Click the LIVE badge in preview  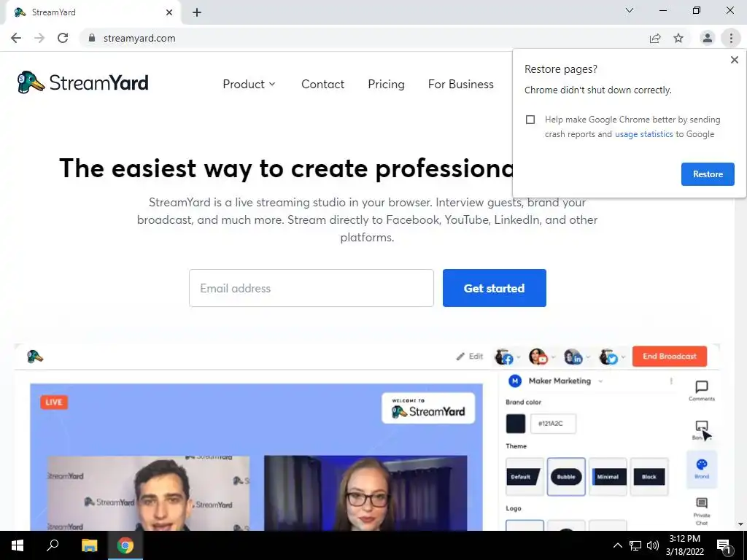54,402
